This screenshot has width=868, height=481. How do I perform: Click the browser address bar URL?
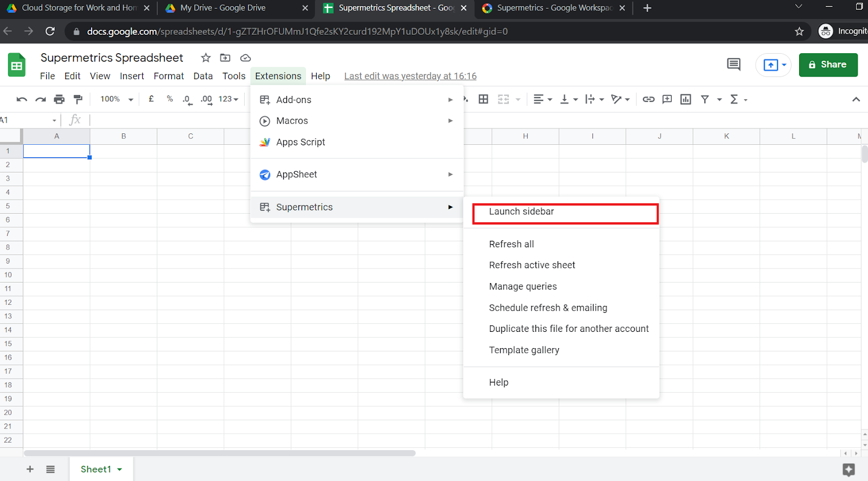(297, 31)
